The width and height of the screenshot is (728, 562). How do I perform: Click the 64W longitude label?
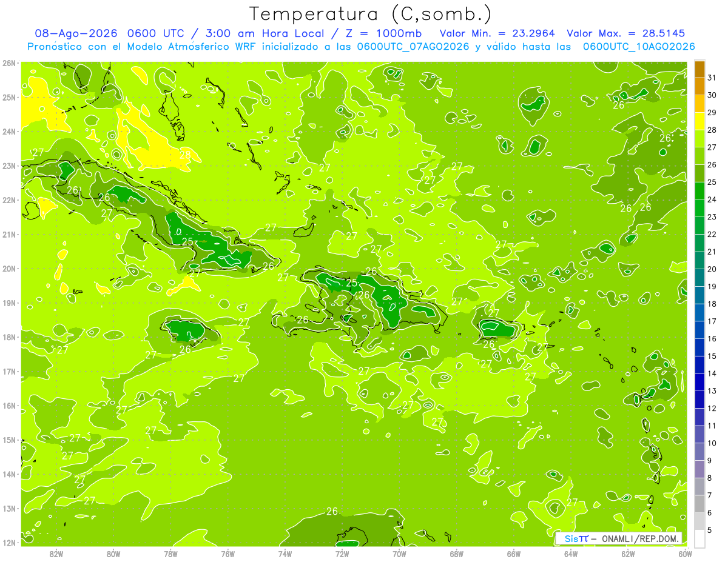[570, 554]
